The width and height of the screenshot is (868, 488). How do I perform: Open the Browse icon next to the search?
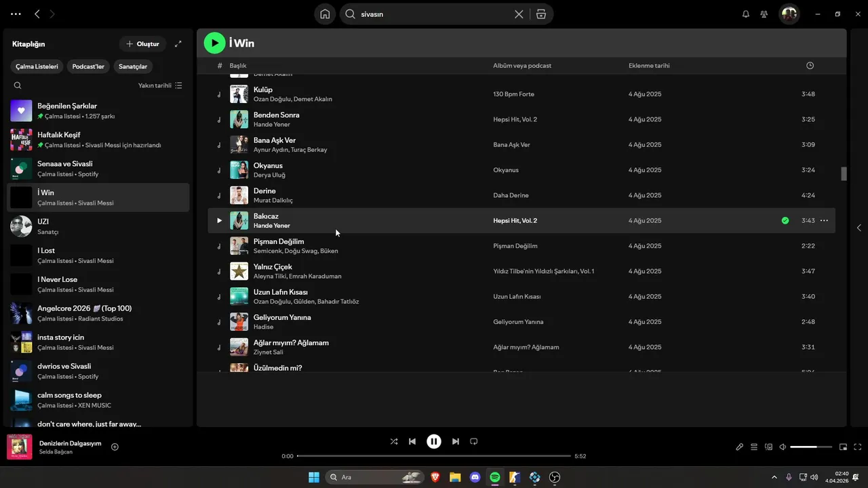540,14
